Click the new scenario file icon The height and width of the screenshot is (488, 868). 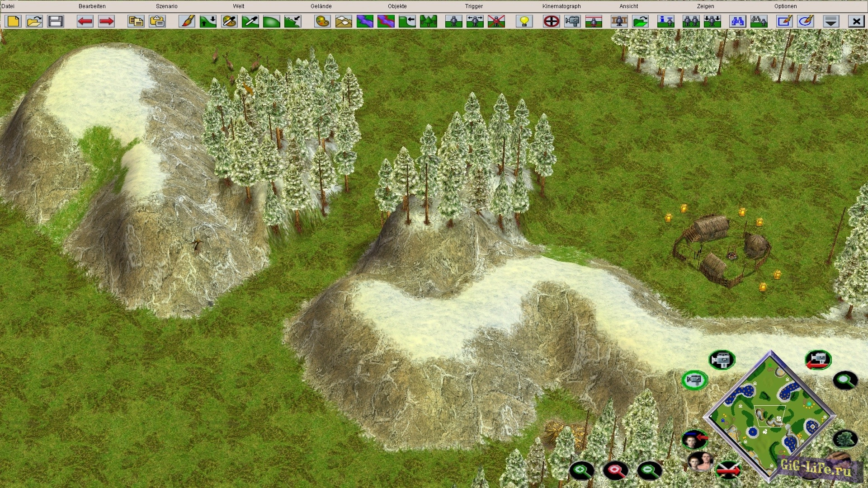[13, 21]
